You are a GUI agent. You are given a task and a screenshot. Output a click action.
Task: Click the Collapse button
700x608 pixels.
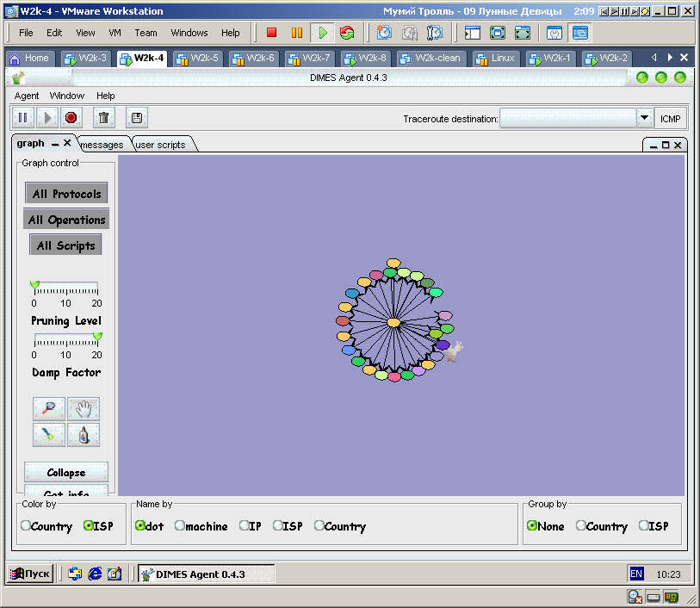coord(66,472)
